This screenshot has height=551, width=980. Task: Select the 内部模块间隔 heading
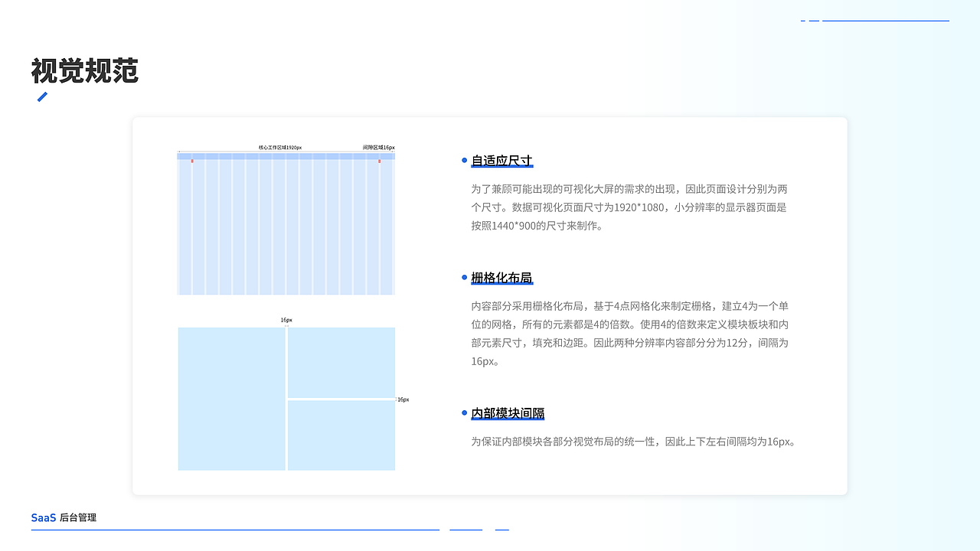(508, 413)
